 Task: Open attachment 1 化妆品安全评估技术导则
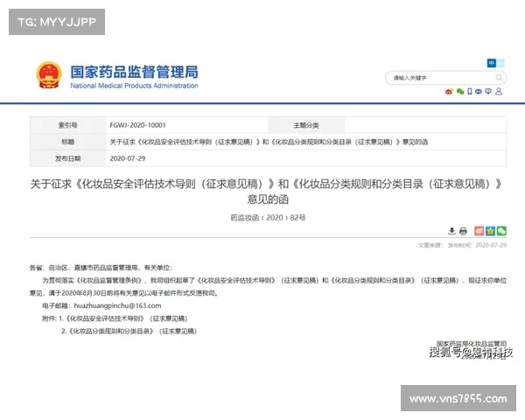pyautogui.click(x=122, y=318)
